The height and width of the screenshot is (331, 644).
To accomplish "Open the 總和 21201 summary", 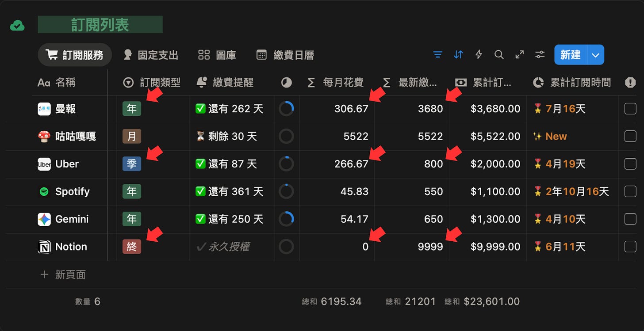I will coord(411,302).
